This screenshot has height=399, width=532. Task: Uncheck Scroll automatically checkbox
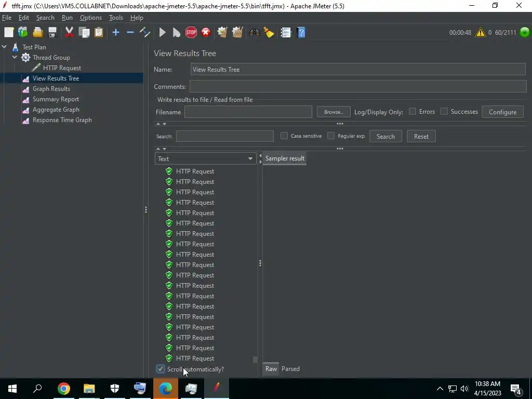pyautogui.click(x=161, y=369)
